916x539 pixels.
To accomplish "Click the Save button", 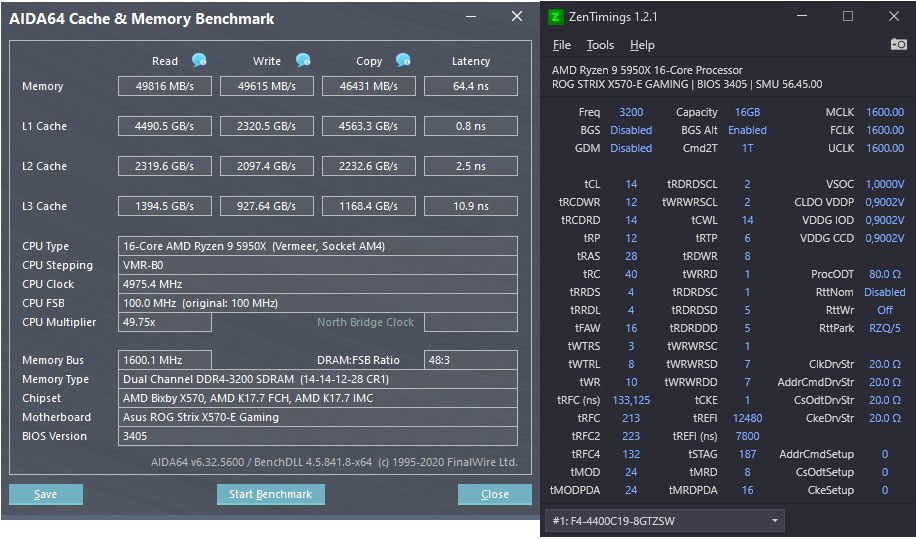I will point(46,494).
